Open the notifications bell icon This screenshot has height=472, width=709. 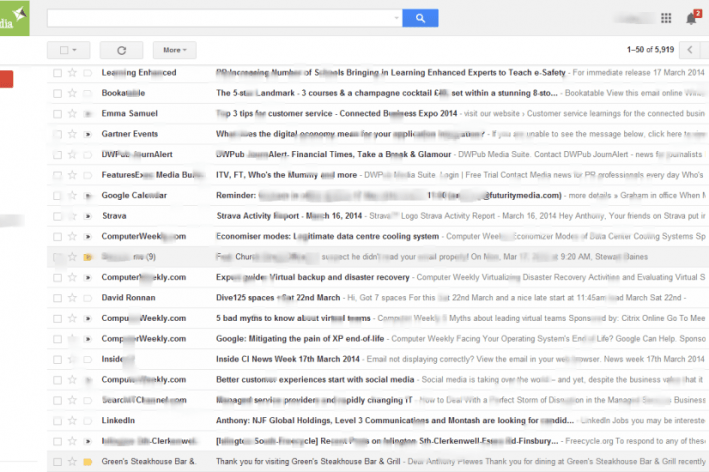pyautogui.click(x=691, y=19)
